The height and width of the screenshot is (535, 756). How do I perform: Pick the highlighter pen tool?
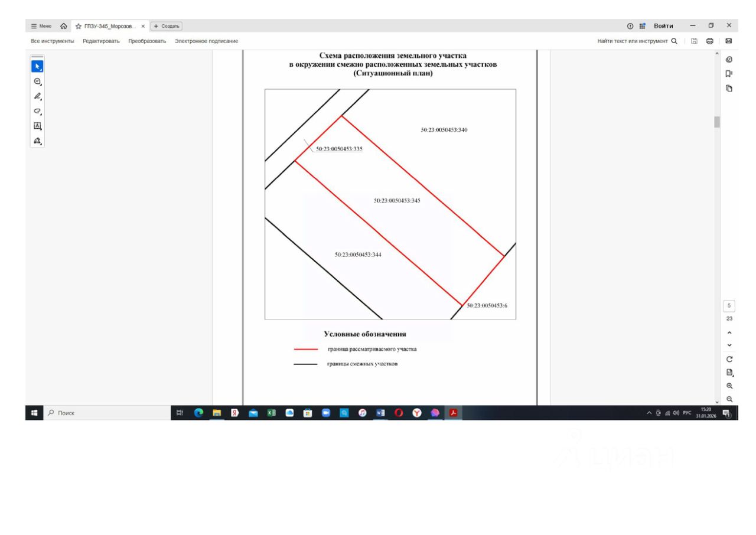click(x=37, y=96)
